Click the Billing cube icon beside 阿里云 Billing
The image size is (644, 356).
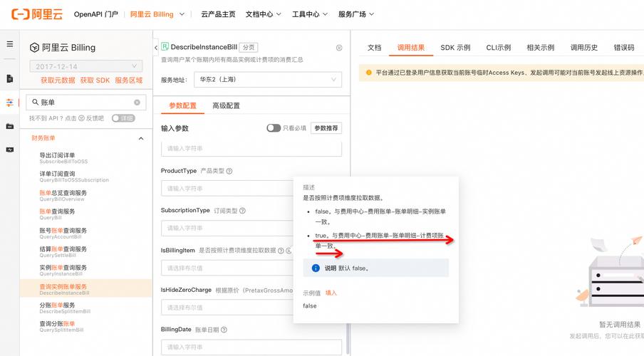coord(34,48)
